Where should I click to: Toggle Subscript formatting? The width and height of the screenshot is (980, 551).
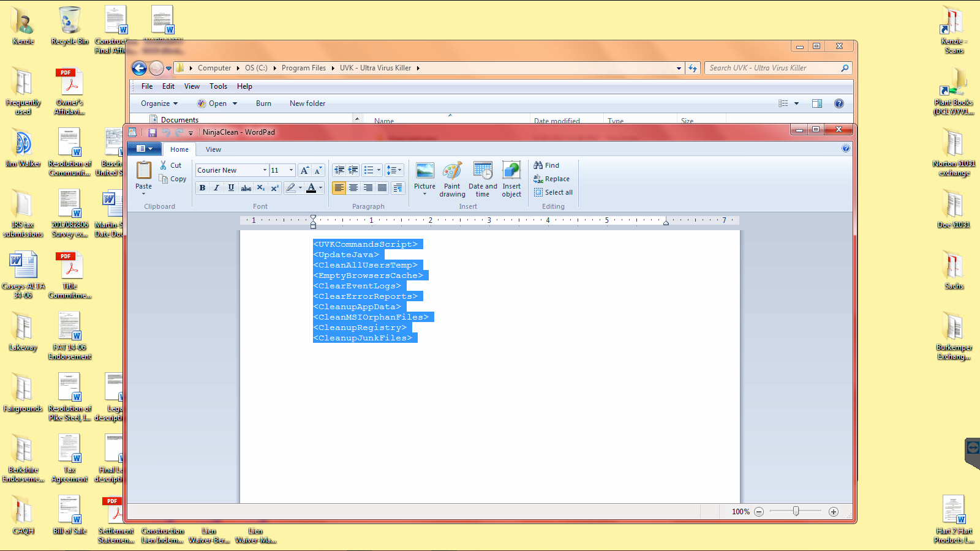click(260, 188)
